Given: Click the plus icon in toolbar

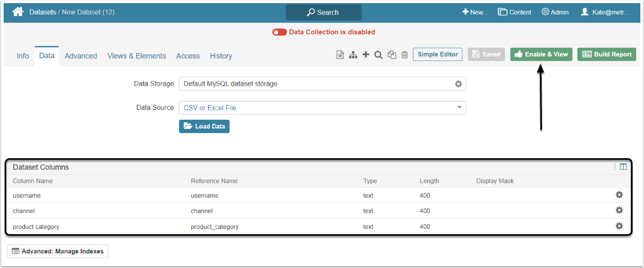Looking at the screenshot, I should (366, 55).
